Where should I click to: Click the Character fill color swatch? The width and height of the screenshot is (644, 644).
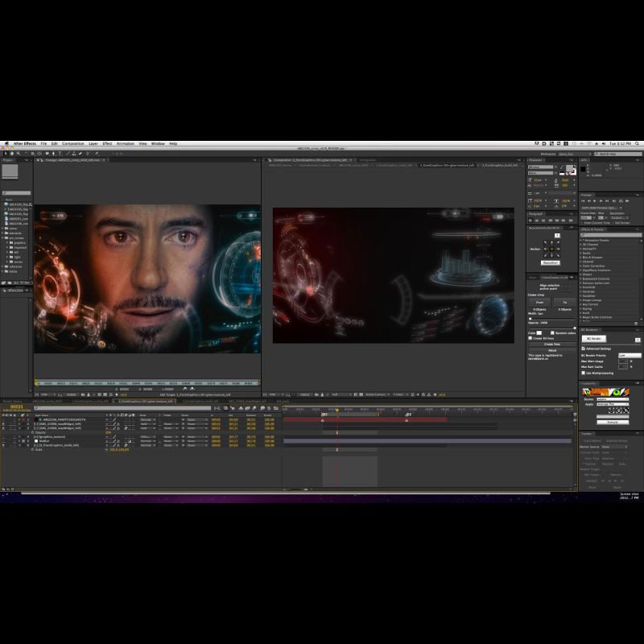pos(570,168)
